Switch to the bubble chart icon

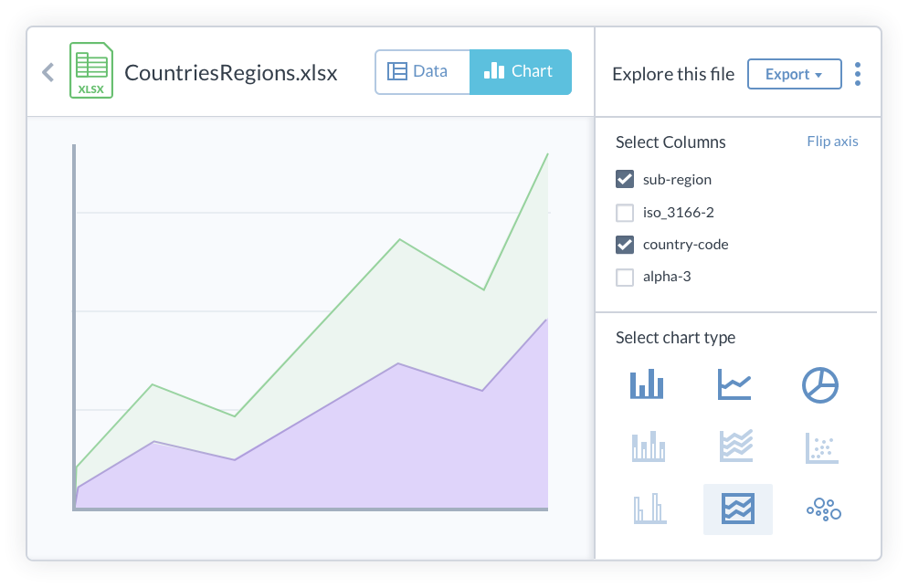tap(823, 509)
